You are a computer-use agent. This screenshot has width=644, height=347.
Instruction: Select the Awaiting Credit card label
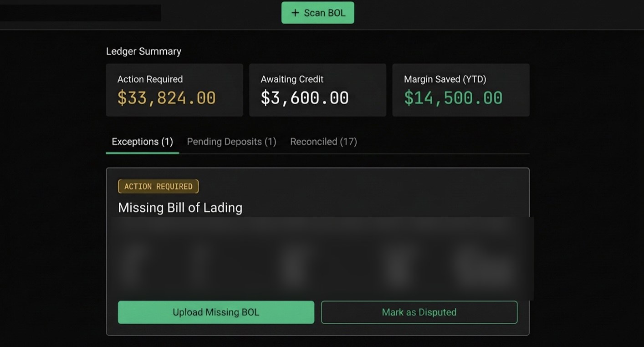292,79
